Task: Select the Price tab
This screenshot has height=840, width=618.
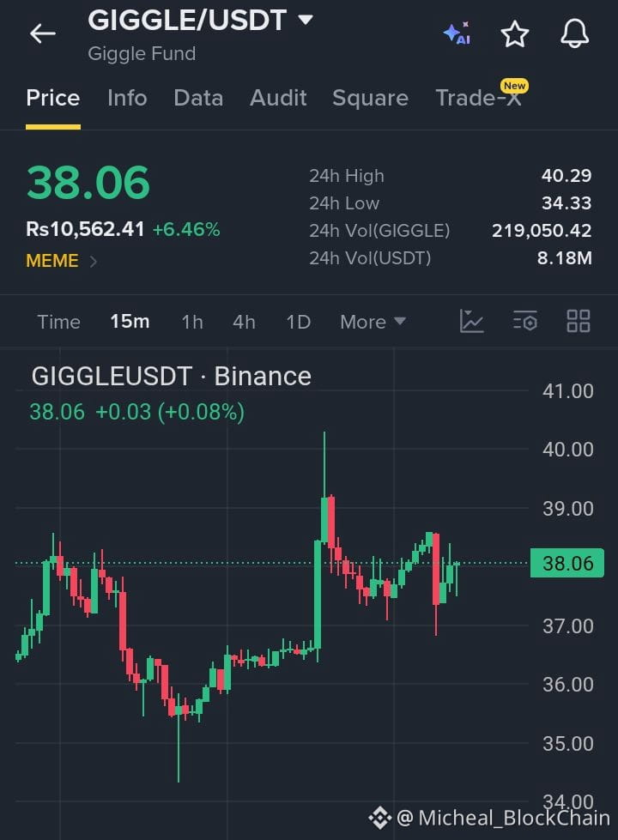Action: tap(53, 98)
